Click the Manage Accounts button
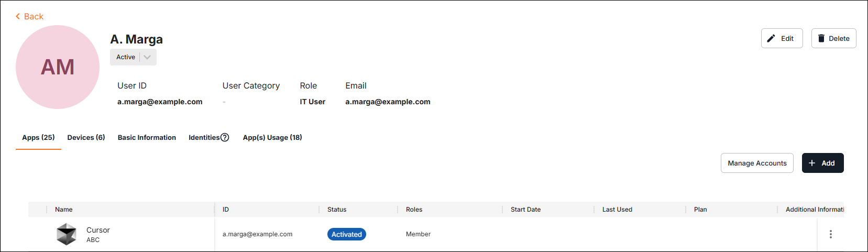The height and width of the screenshot is (252, 868). pos(757,163)
